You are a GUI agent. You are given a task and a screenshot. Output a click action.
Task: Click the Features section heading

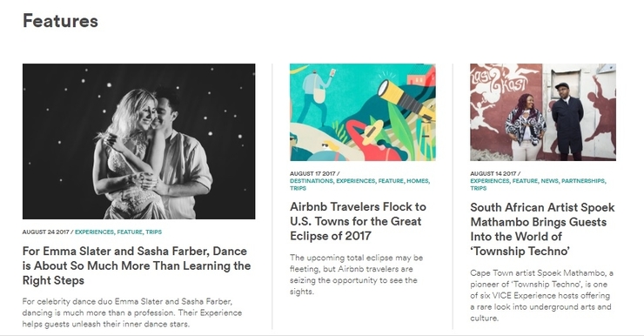[60, 21]
